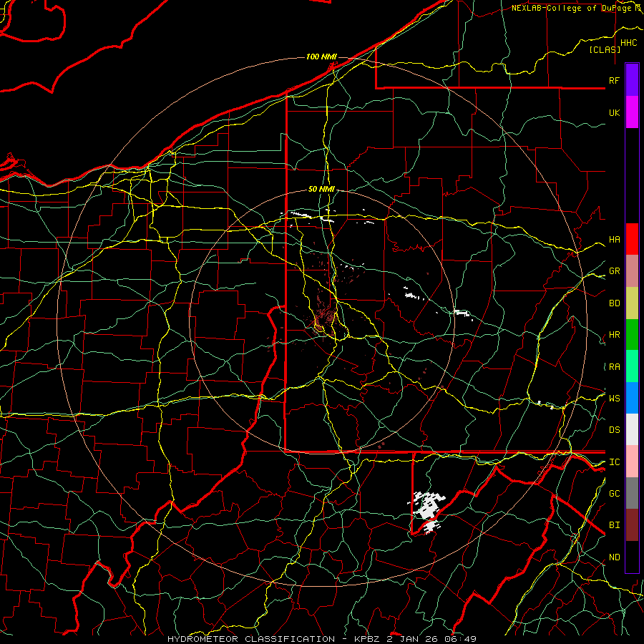Image resolution: width=644 pixels, height=644 pixels.
Task: Select the IC light pink legend swatch
Action: [x=632, y=462]
